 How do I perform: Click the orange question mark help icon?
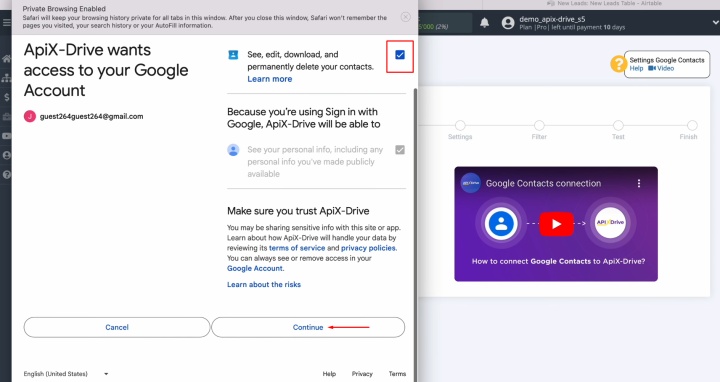[618, 63]
